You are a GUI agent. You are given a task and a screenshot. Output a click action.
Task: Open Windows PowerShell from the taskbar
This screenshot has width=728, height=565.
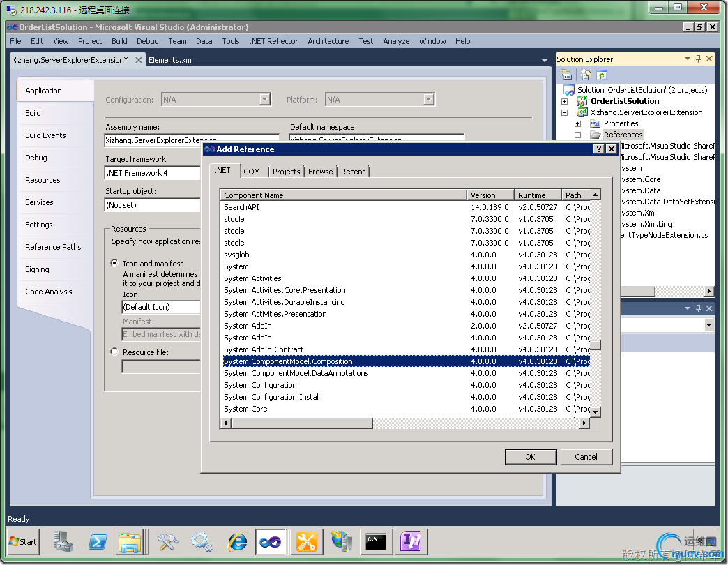[x=98, y=541]
